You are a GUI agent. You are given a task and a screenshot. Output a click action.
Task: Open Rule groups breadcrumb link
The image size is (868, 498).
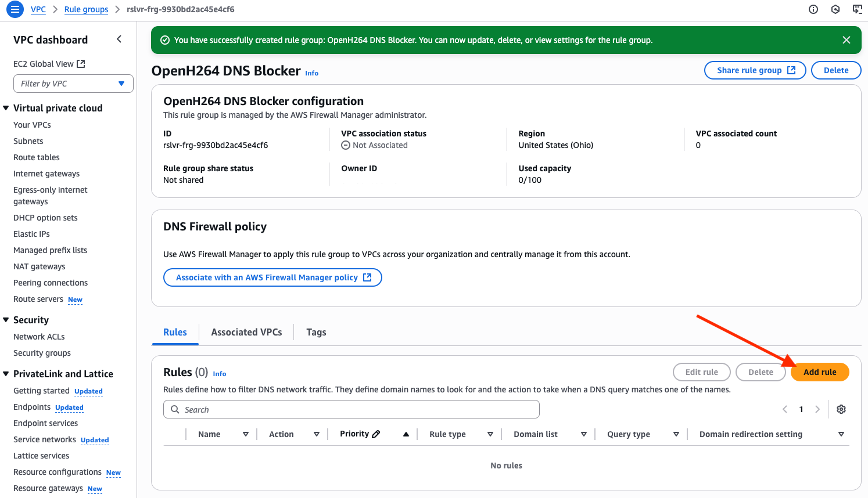click(x=86, y=9)
